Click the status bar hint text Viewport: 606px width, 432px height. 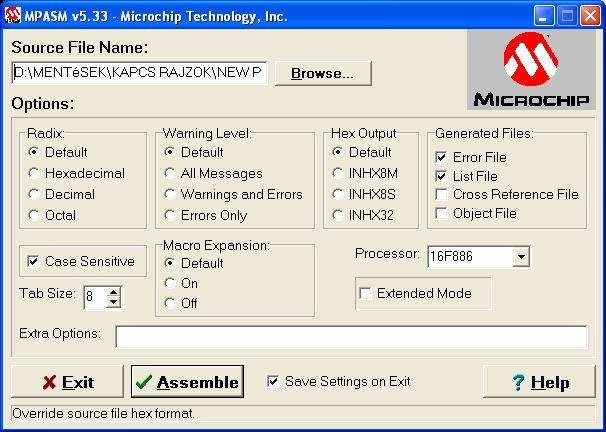click(103, 413)
